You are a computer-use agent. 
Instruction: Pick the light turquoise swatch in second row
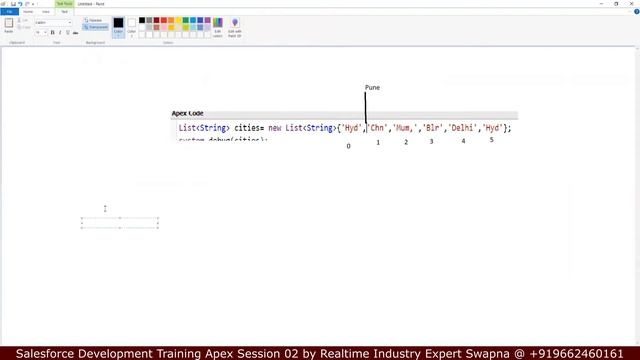click(193, 27)
